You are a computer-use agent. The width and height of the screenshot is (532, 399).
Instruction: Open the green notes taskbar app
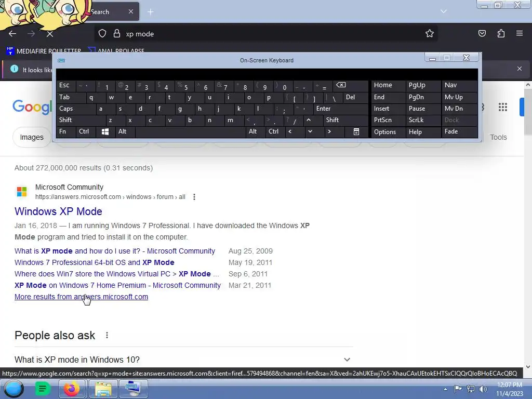click(x=42, y=389)
